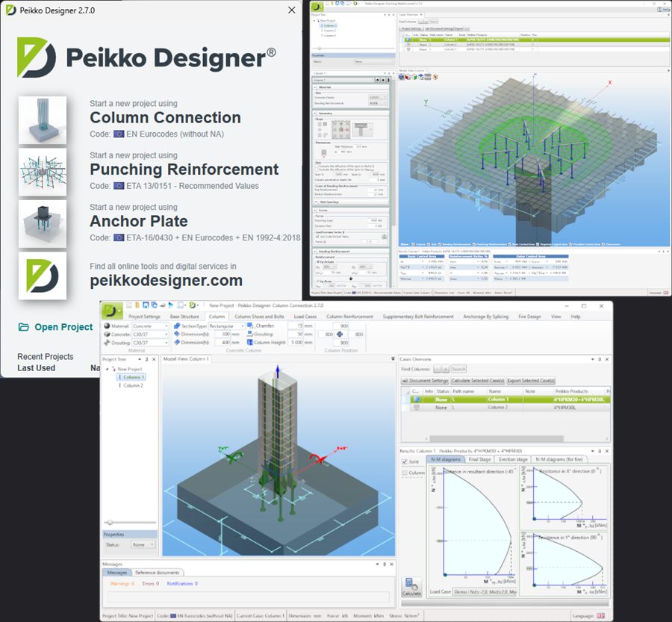Click Calculate Selected Case(s) button
Screen dimensions: 672x622
[477, 380]
